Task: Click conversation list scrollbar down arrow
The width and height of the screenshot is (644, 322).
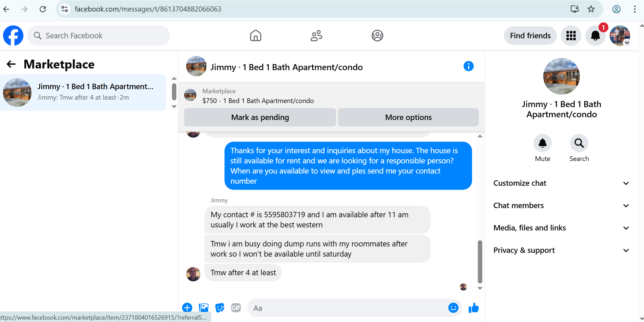Action: [174, 106]
